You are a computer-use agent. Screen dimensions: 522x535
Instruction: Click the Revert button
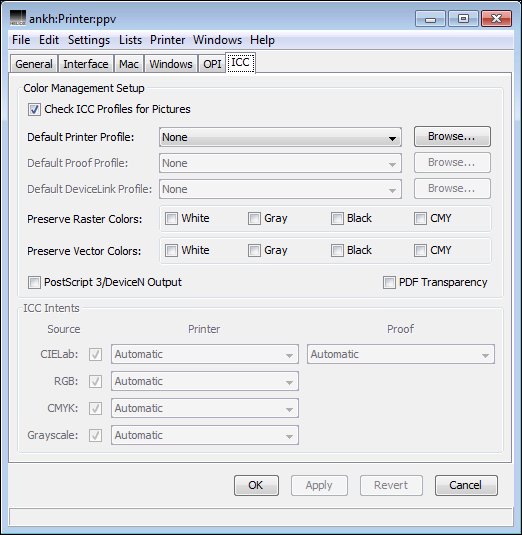coord(391,485)
